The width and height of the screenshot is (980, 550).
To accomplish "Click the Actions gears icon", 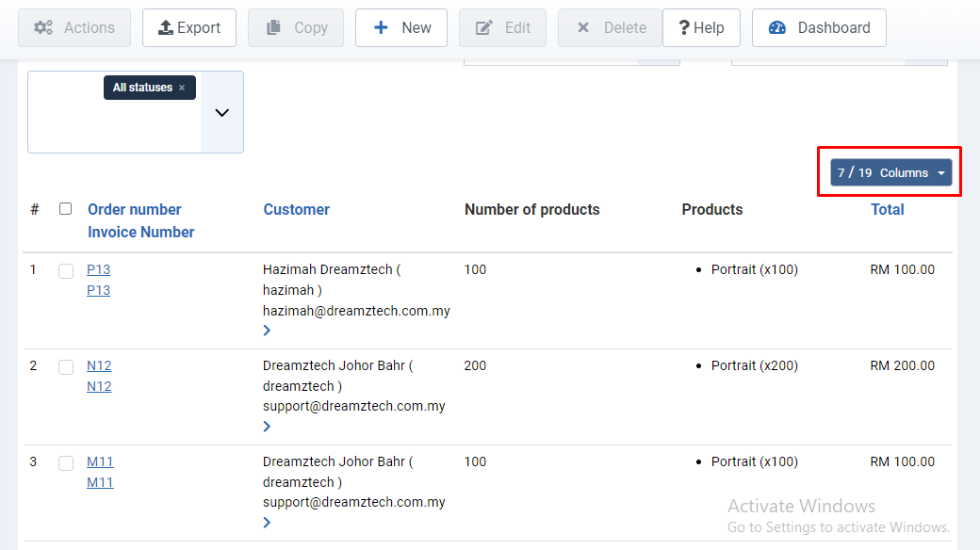I will point(43,28).
